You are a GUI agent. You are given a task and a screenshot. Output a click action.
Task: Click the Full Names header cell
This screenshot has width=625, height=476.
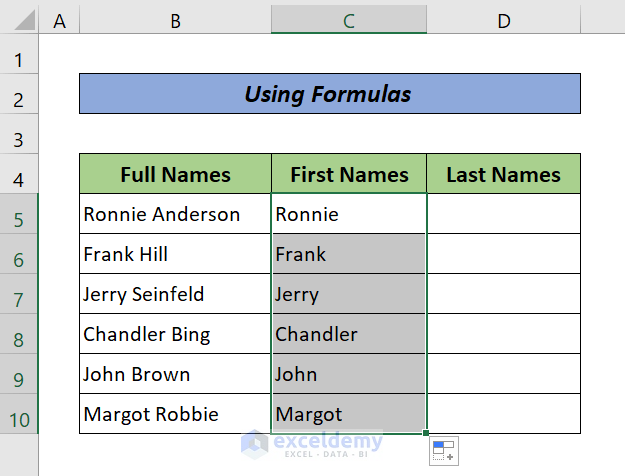tap(175, 175)
